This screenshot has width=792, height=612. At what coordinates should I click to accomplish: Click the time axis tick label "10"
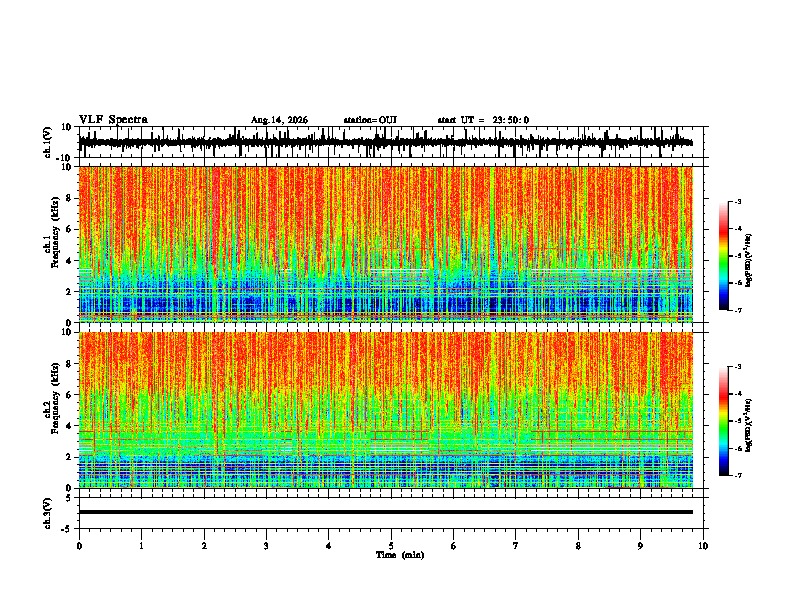[x=703, y=546]
